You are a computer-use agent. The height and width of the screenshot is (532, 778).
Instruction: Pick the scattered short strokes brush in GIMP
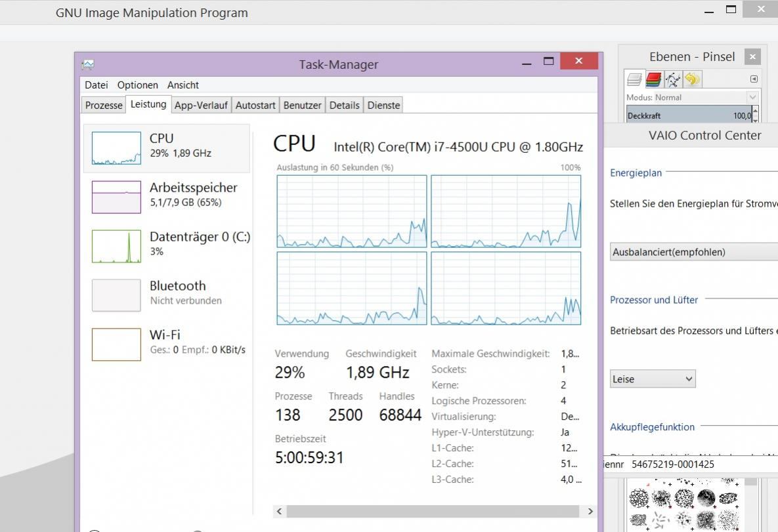(x=661, y=520)
